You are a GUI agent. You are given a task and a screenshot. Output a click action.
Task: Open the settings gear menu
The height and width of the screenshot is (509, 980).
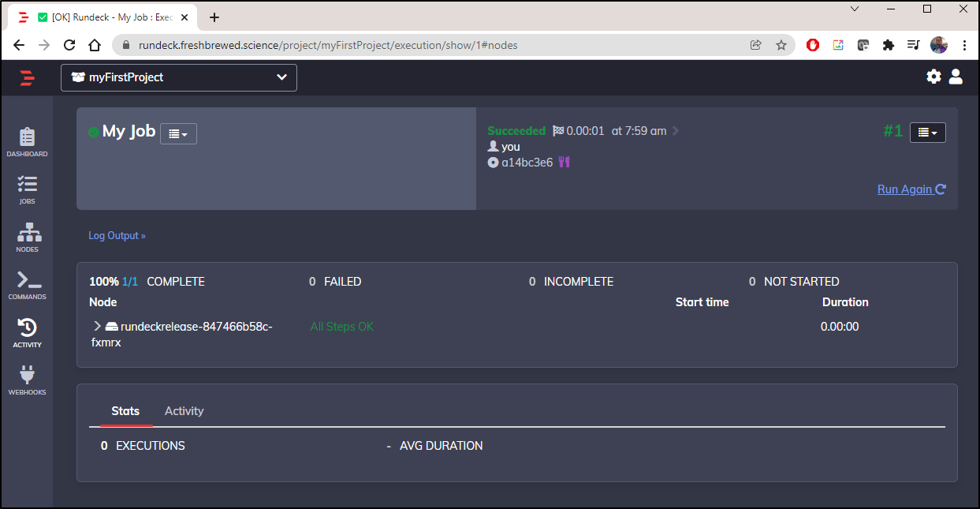click(934, 77)
